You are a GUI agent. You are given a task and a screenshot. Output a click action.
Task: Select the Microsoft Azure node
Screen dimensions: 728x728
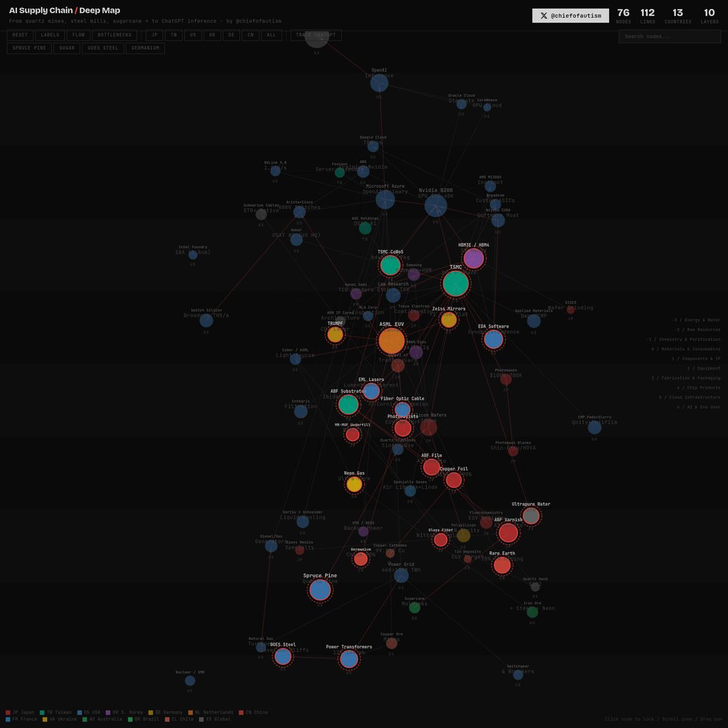[x=385, y=199]
